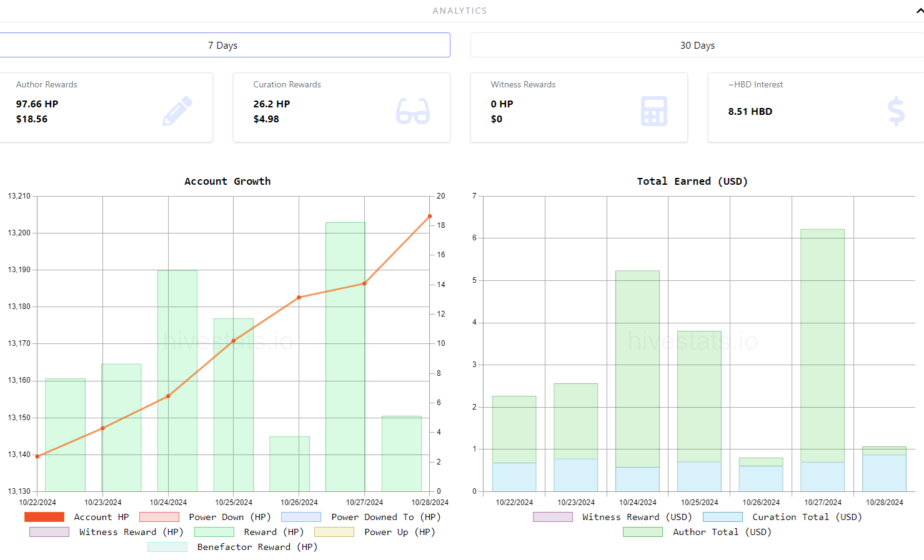Screen dimensions: 924x560
Task: Click the 8.51 HBD interest value
Action: tap(750, 111)
